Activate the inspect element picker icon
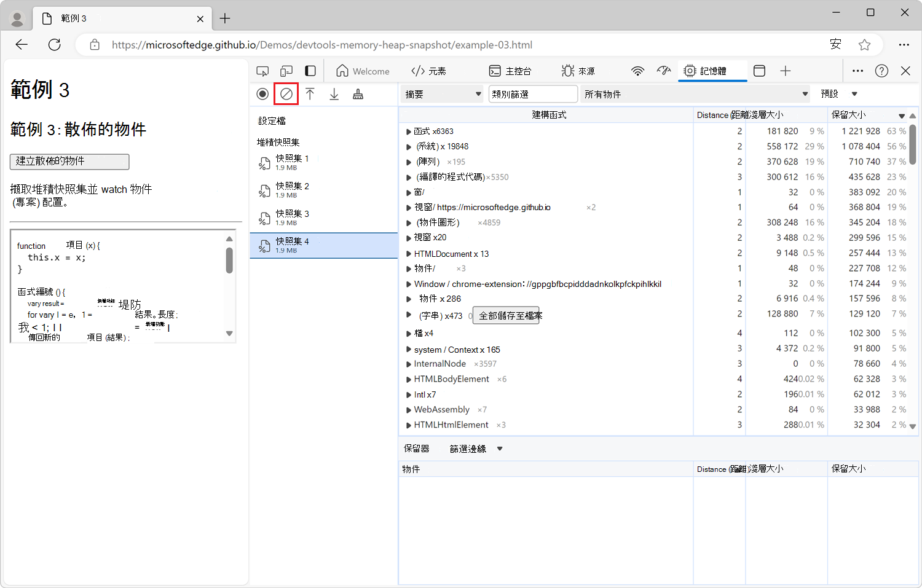The width and height of the screenshot is (922, 588). (x=262, y=71)
